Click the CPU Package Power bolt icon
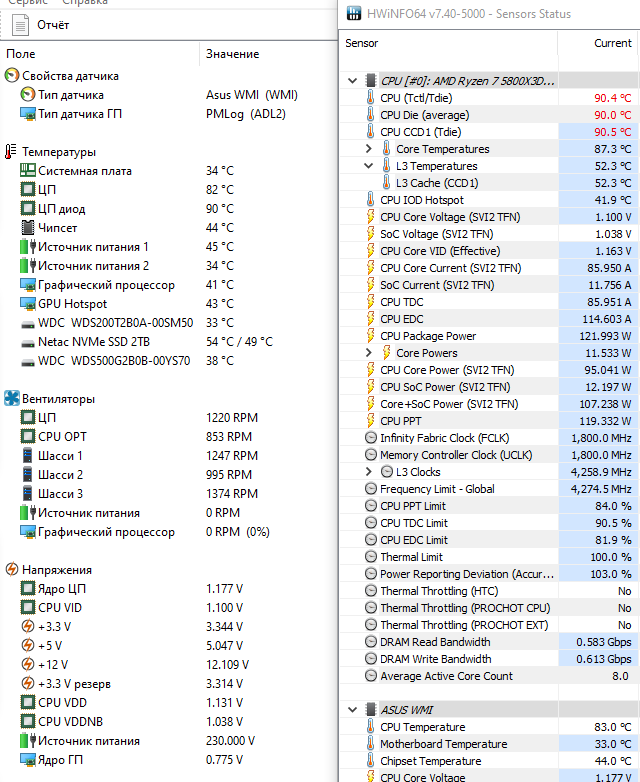Image resolution: width=640 pixels, height=782 pixels. pos(371,336)
